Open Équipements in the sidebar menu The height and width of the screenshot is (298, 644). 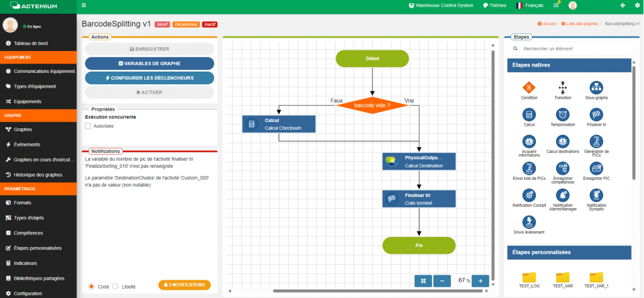(27, 101)
